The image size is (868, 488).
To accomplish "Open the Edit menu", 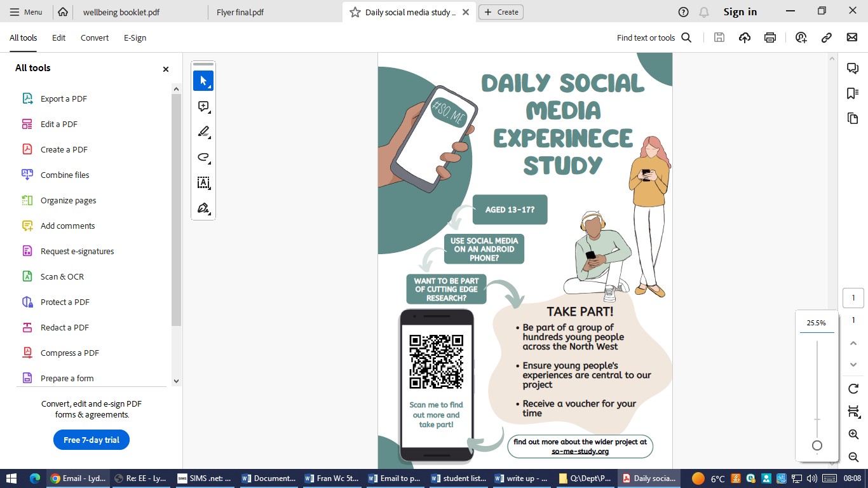I will pyautogui.click(x=59, y=38).
